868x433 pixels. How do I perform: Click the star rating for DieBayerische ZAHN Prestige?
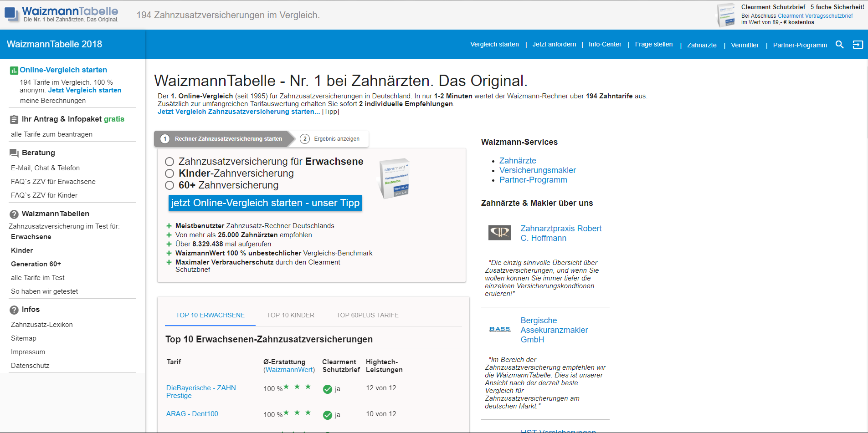point(297,387)
